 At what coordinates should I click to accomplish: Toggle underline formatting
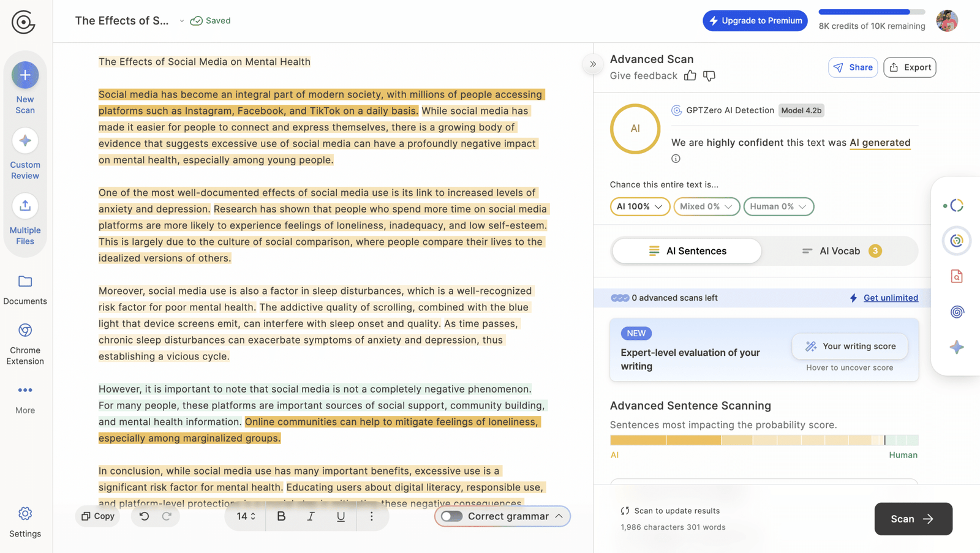pyautogui.click(x=341, y=516)
